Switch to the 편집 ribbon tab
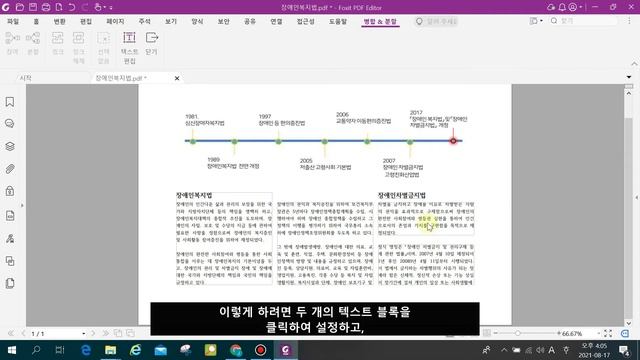 tap(86, 21)
